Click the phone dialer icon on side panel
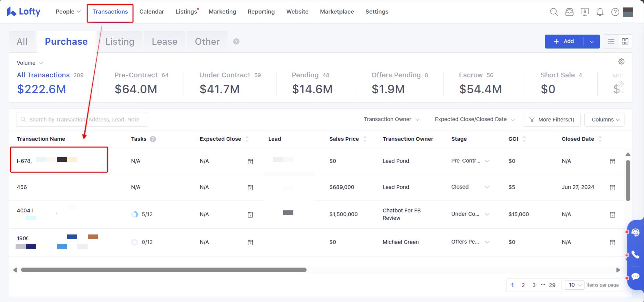Screen dimensions: 644x302 click(x=635, y=255)
